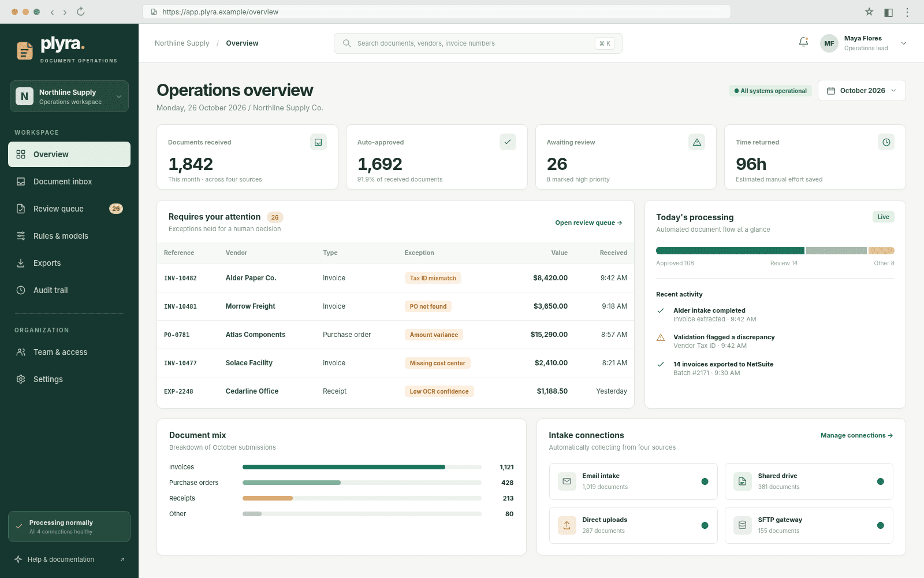Click the MF user avatar
Viewport: 924px width, 578px height.
point(829,43)
